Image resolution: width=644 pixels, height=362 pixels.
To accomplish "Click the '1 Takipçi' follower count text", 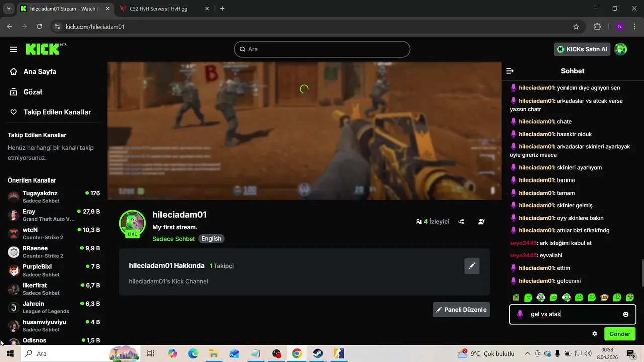I will tap(222, 266).
